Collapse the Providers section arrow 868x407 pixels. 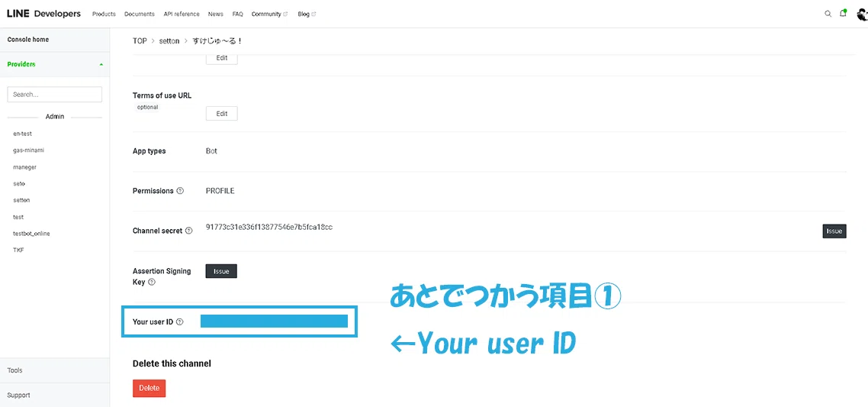tap(101, 64)
